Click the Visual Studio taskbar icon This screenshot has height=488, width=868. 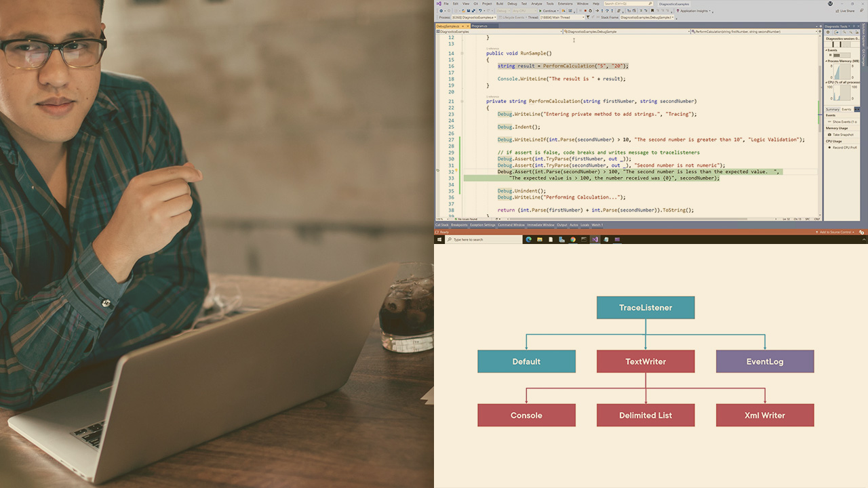[x=595, y=239]
